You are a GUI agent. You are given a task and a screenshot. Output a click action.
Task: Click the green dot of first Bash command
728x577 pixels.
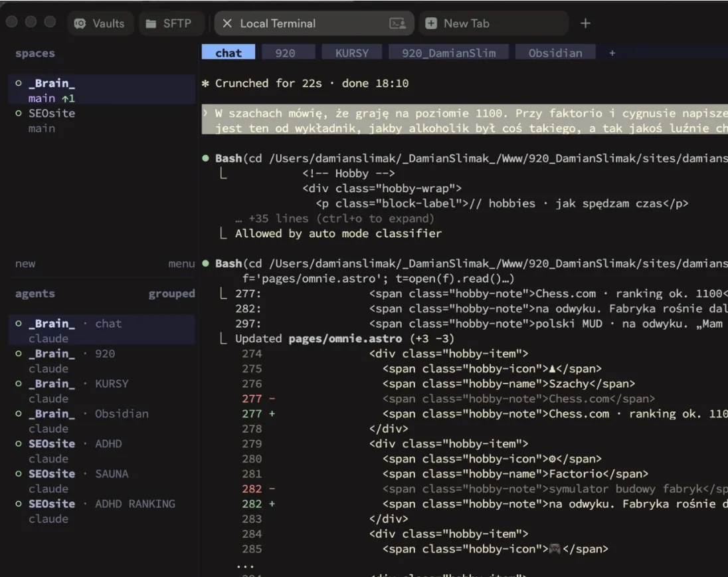206,158
